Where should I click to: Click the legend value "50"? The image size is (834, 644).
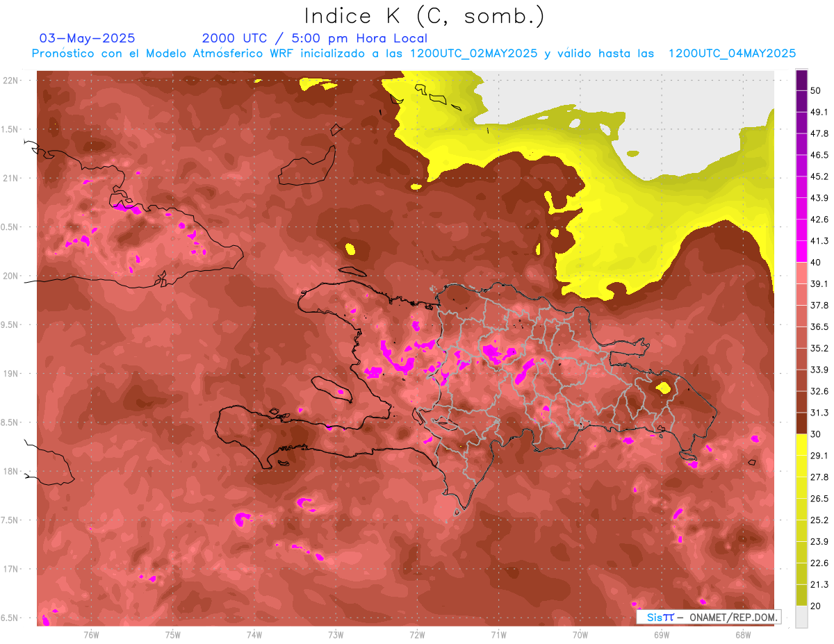[817, 90]
